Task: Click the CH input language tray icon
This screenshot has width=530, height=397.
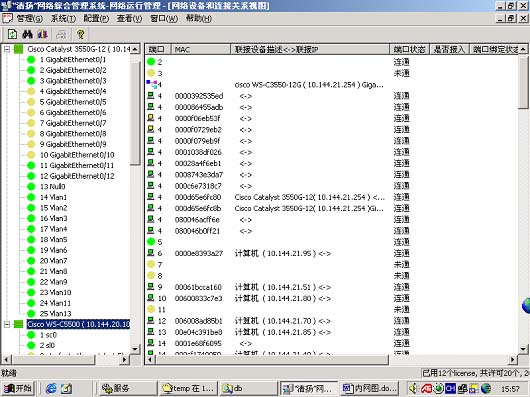Action: tap(450, 389)
